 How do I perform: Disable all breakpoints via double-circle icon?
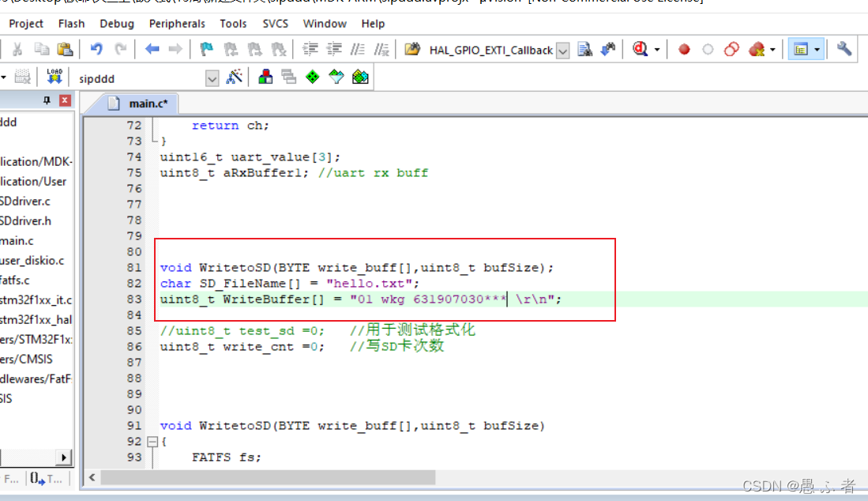[x=731, y=49]
